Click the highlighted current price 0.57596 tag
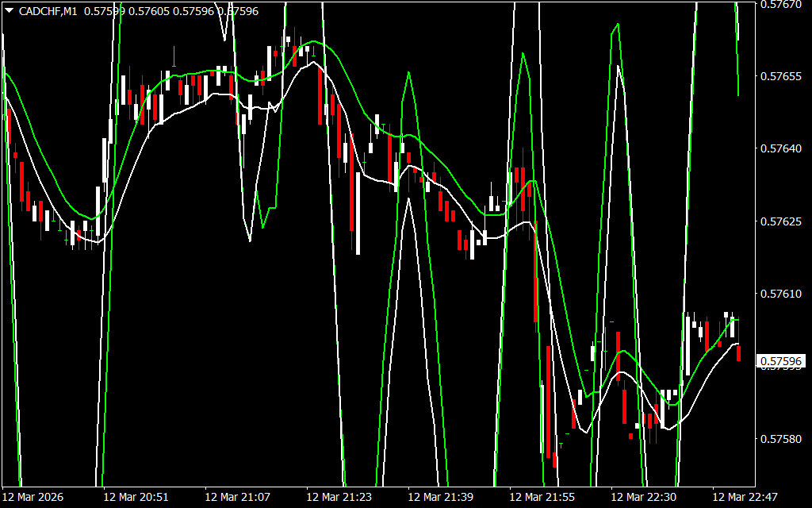Image resolution: width=812 pixels, height=508 pixels. coord(782,362)
